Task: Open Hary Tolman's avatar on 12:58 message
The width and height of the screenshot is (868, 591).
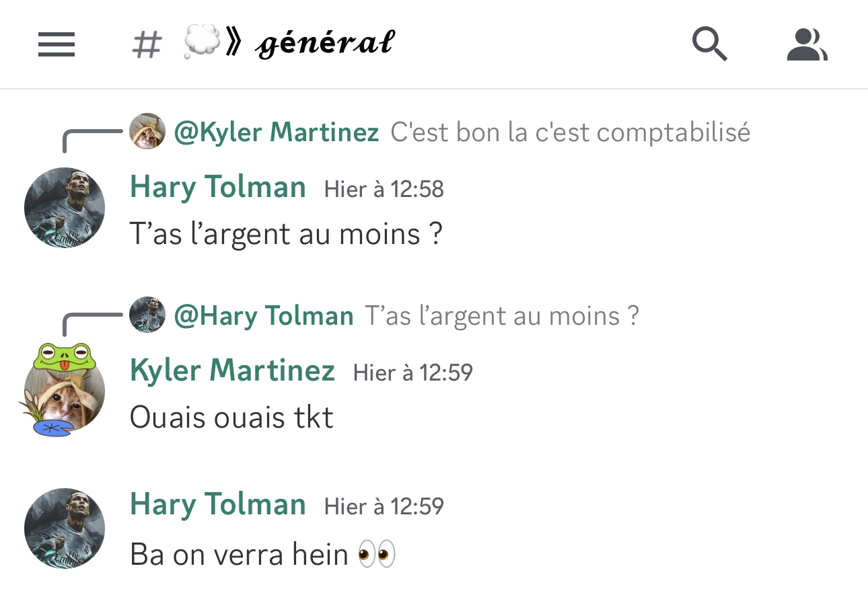Action: [x=65, y=208]
